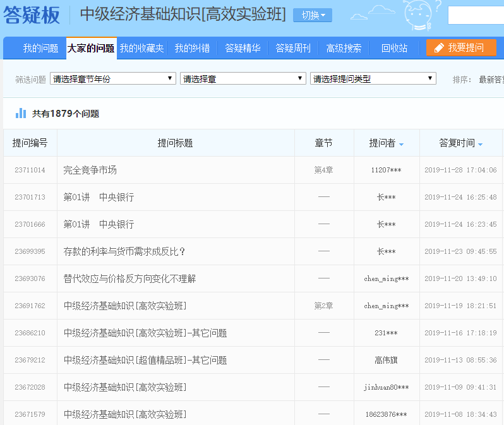The image size is (504, 425).
Task: Click the 章节 column header
Action: point(323,143)
